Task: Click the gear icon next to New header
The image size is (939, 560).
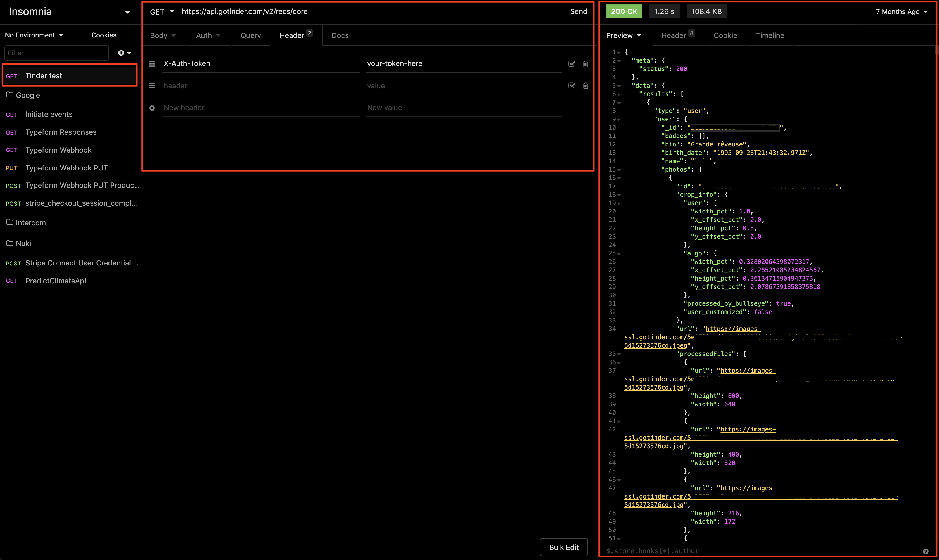Action: [x=152, y=108]
